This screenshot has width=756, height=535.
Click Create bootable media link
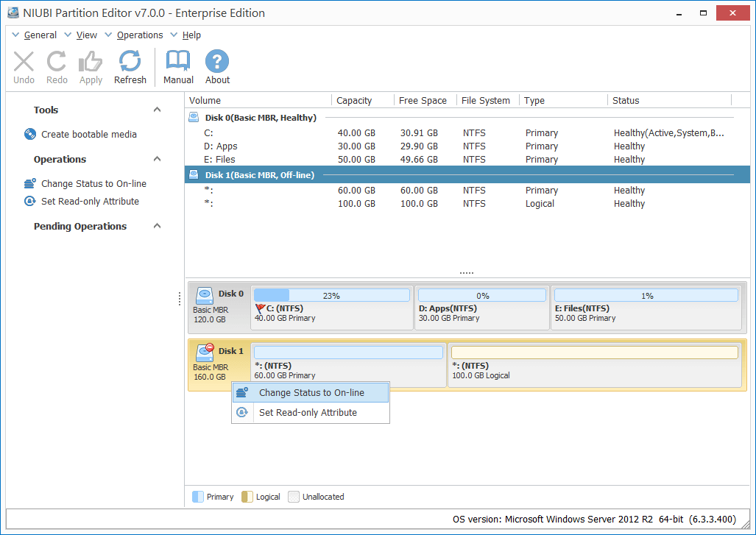[89, 134]
